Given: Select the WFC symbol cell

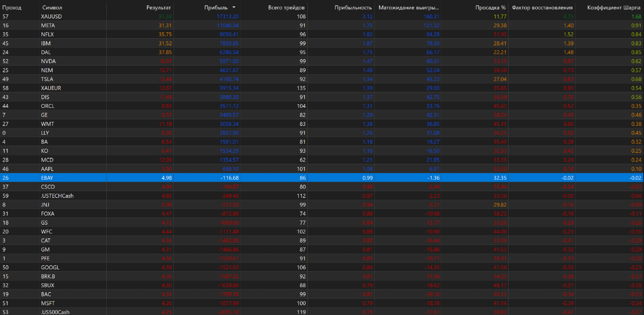Looking at the screenshot, I should point(47,232).
